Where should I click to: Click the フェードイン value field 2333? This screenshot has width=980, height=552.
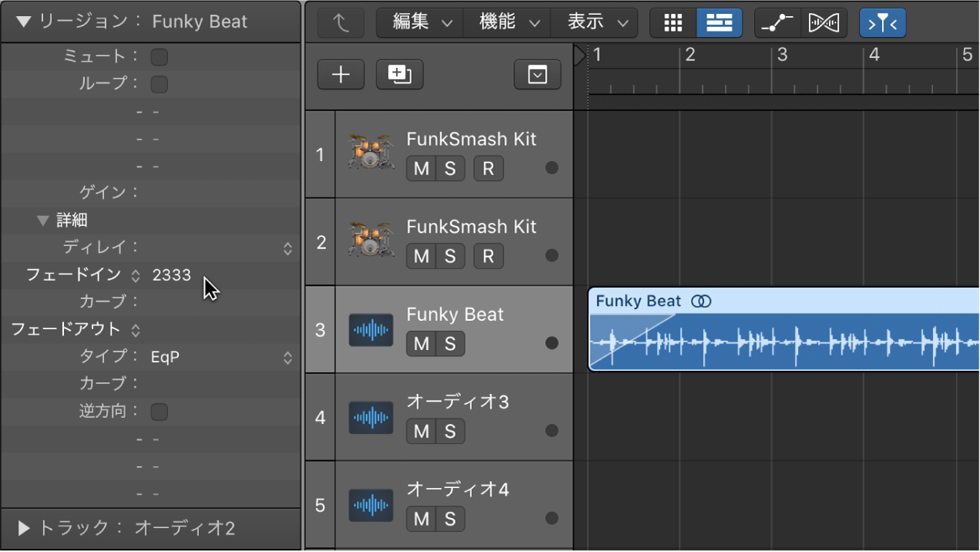(x=172, y=275)
